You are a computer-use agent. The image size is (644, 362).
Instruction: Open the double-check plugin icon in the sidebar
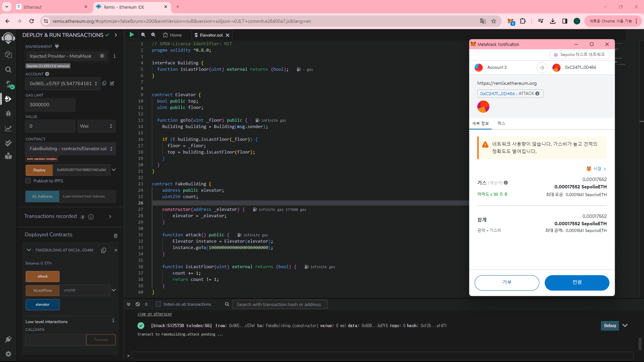tap(8, 143)
